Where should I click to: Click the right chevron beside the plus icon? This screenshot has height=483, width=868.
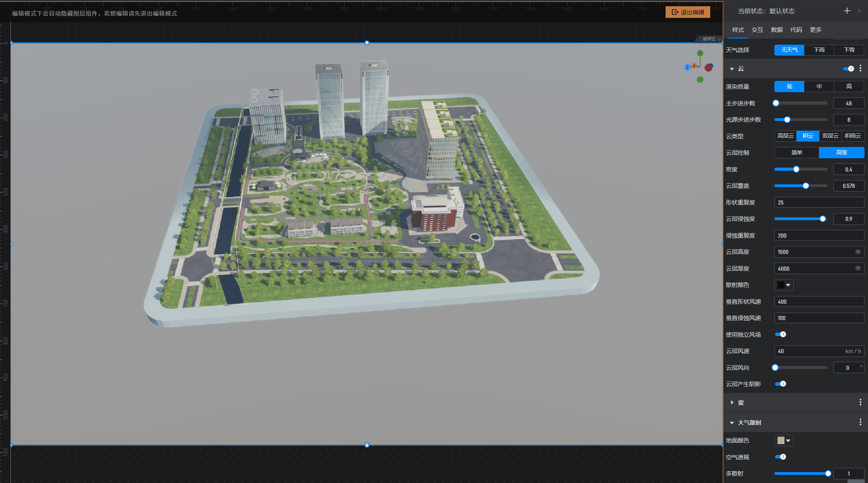point(859,11)
